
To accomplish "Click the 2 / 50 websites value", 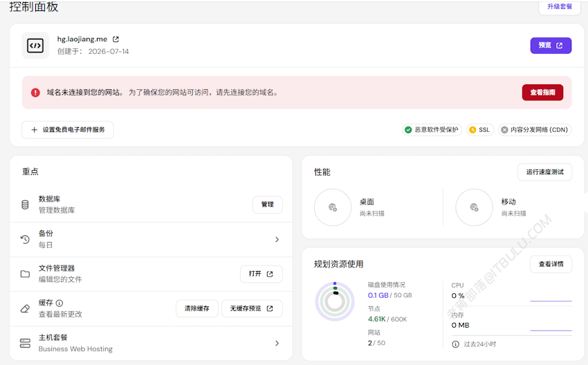I will [376, 343].
